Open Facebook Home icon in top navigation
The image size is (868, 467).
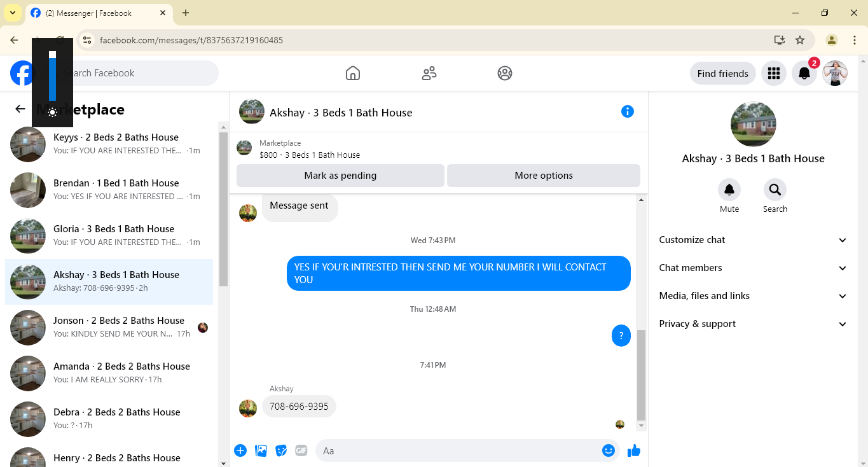coord(353,73)
